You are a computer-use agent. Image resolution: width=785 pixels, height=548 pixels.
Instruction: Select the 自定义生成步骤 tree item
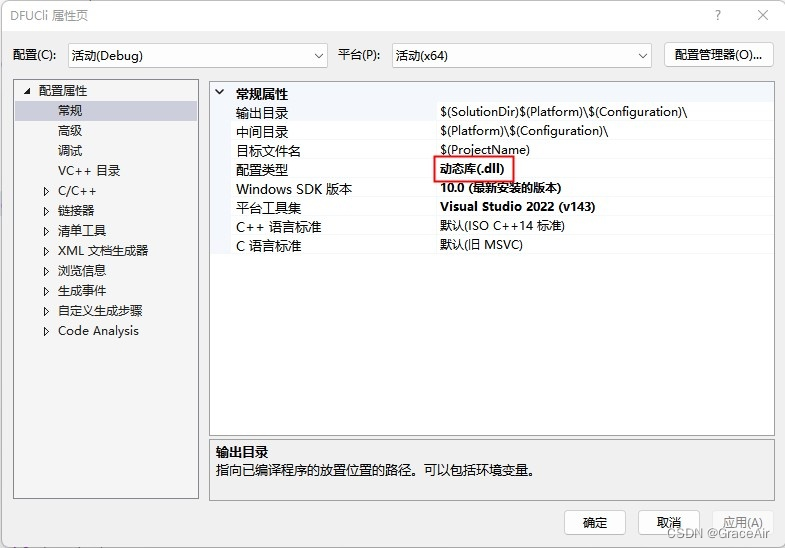(100, 311)
